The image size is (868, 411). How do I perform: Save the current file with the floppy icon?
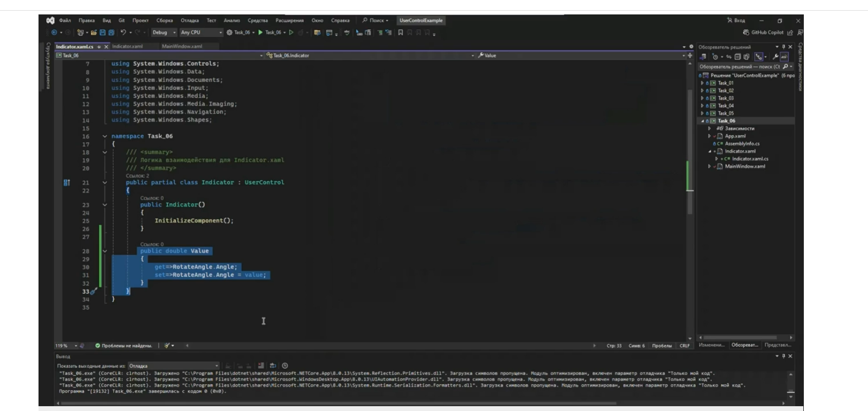(103, 33)
